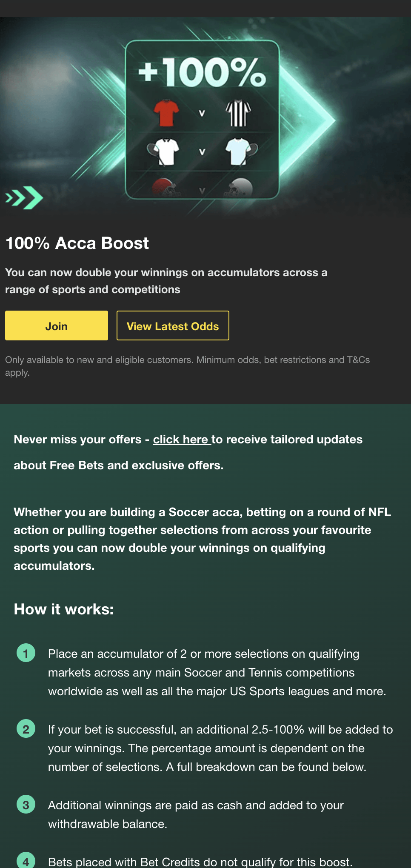
Task: Expand step 4 about Bet Credits
Action: point(26,861)
